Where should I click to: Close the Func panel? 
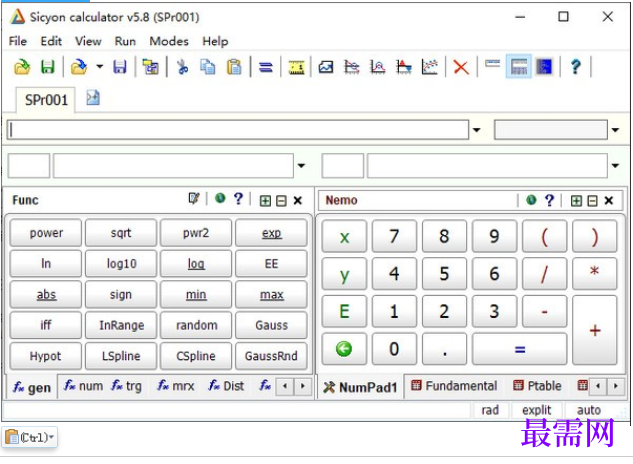coord(298,201)
